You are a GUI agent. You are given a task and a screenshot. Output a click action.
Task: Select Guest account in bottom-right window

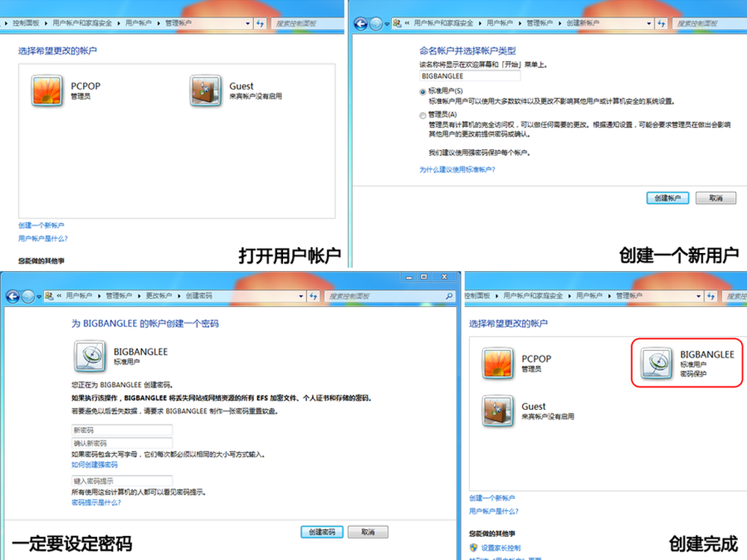click(x=528, y=411)
